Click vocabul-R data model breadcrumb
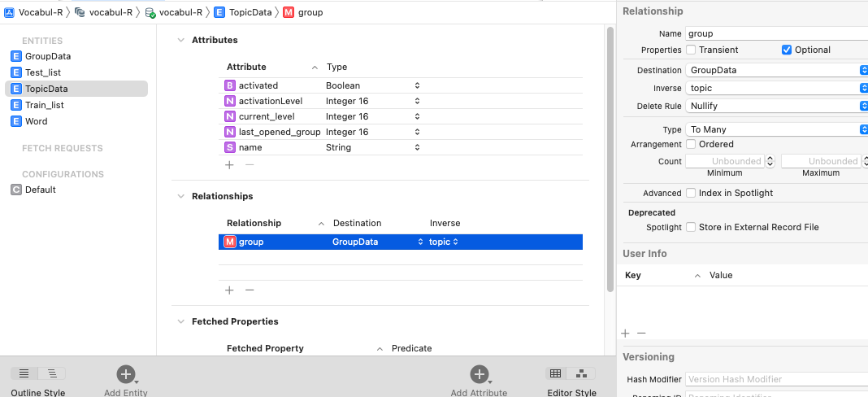The height and width of the screenshot is (397, 868). (174, 12)
